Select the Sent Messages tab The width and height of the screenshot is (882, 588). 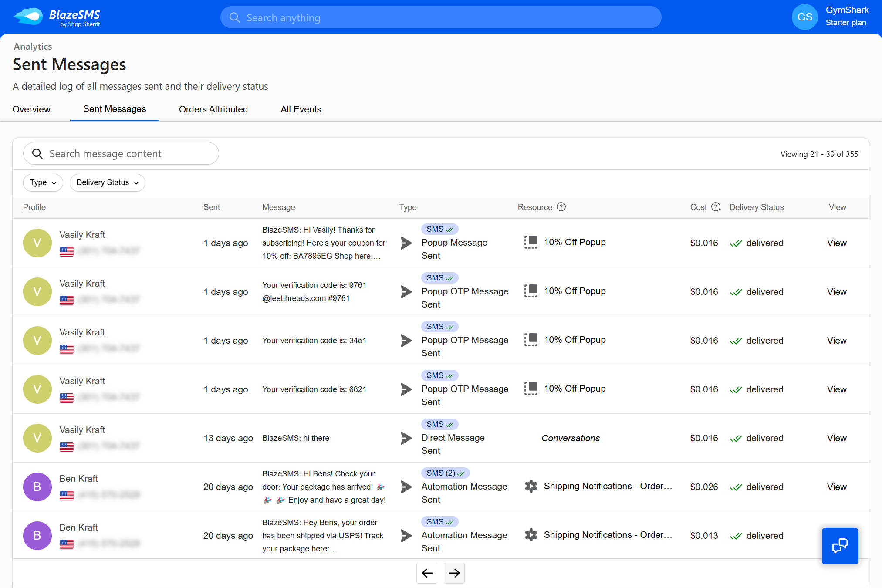(x=115, y=109)
